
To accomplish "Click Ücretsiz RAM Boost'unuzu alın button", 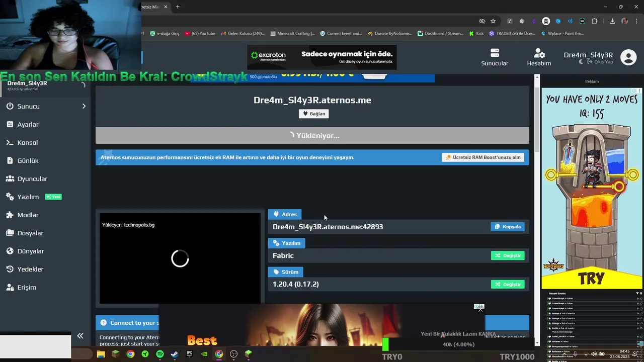I will [483, 157].
